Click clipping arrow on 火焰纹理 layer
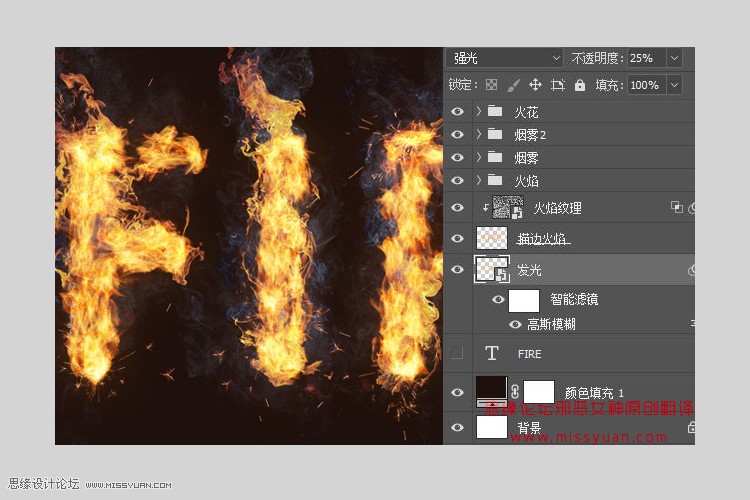Image resolution: width=750 pixels, height=500 pixels. [485, 208]
